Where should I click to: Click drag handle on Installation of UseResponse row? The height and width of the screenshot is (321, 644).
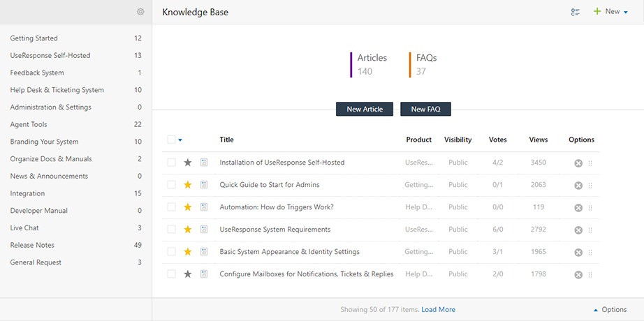point(590,163)
